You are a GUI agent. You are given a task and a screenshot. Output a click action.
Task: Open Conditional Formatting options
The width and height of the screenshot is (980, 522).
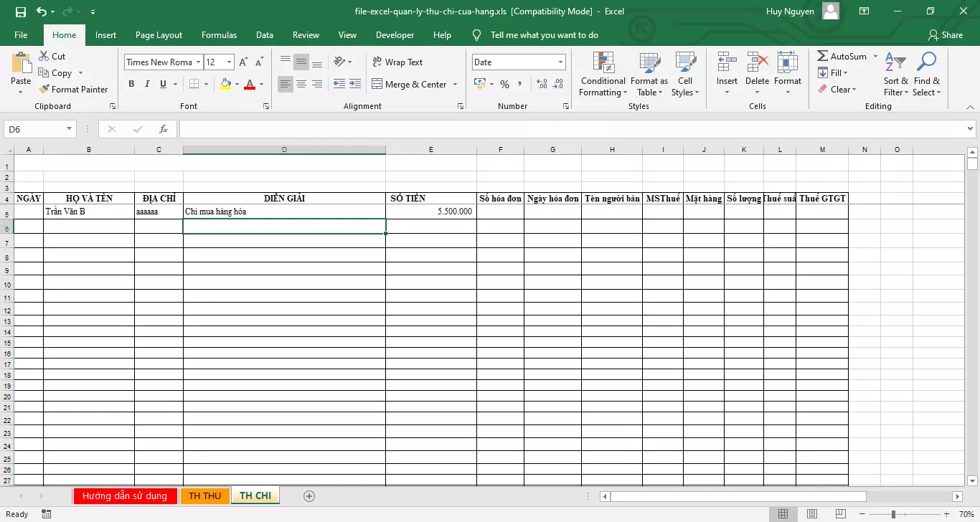tap(602, 74)
